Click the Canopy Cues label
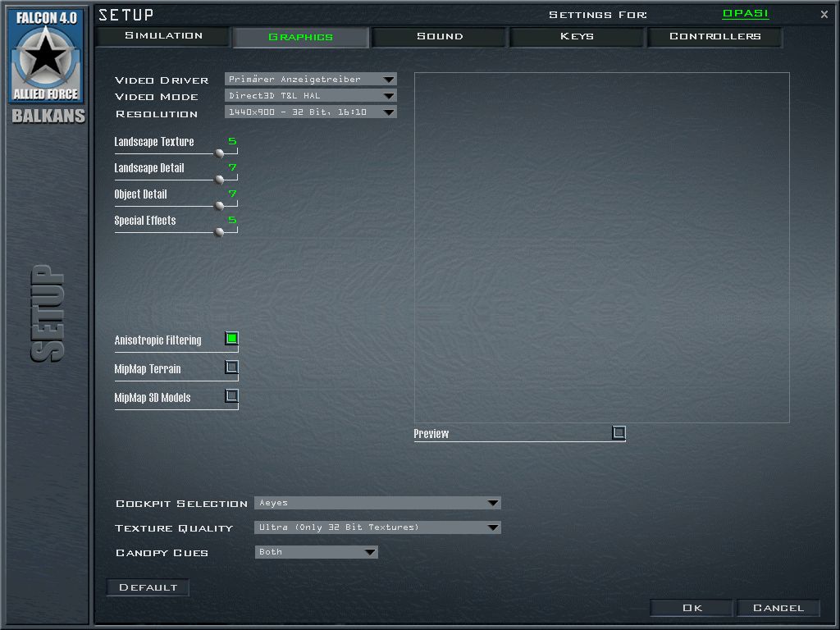Image resolution: width=840 pixels, height=630 pixels. [x=162, y=553]
